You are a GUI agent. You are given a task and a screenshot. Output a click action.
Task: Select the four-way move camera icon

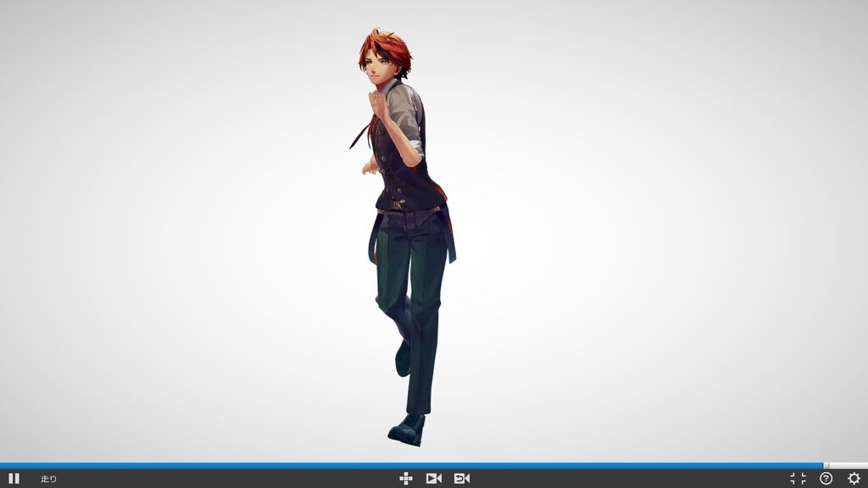point(406,479)
